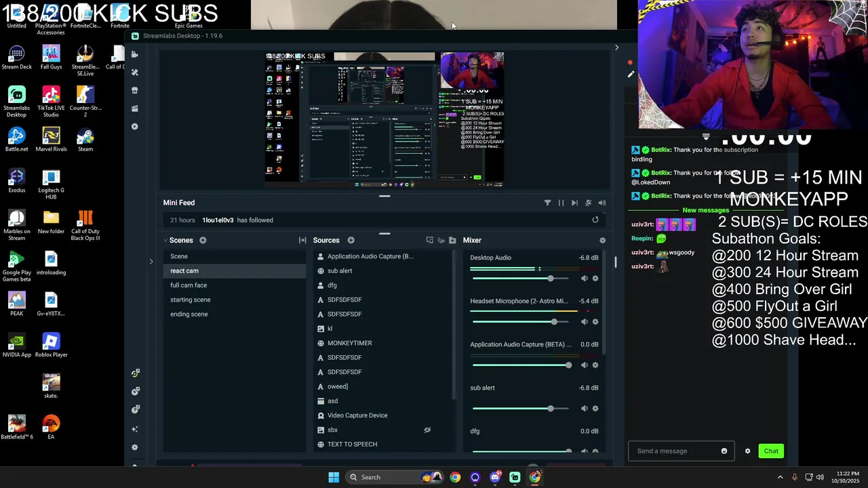
Task: Adjust the Headset Microphone volume slider
Action: pyautogui.click(x=522, y=322)
